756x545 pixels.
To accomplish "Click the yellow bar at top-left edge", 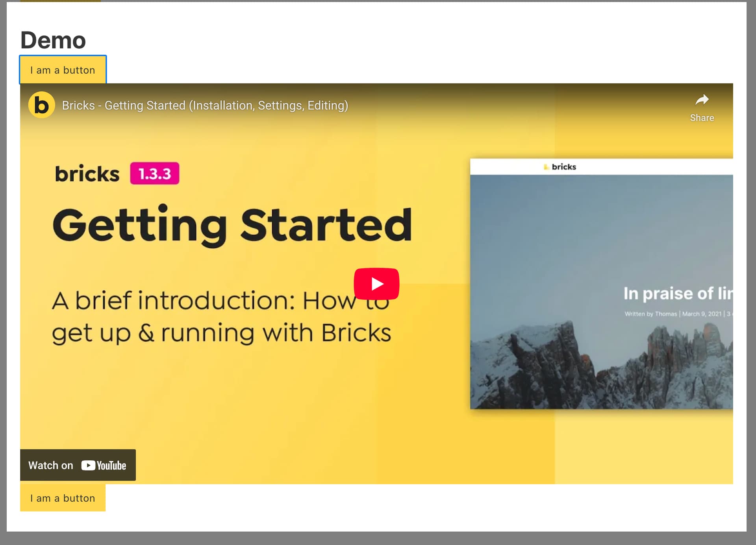I will (60, 1).
